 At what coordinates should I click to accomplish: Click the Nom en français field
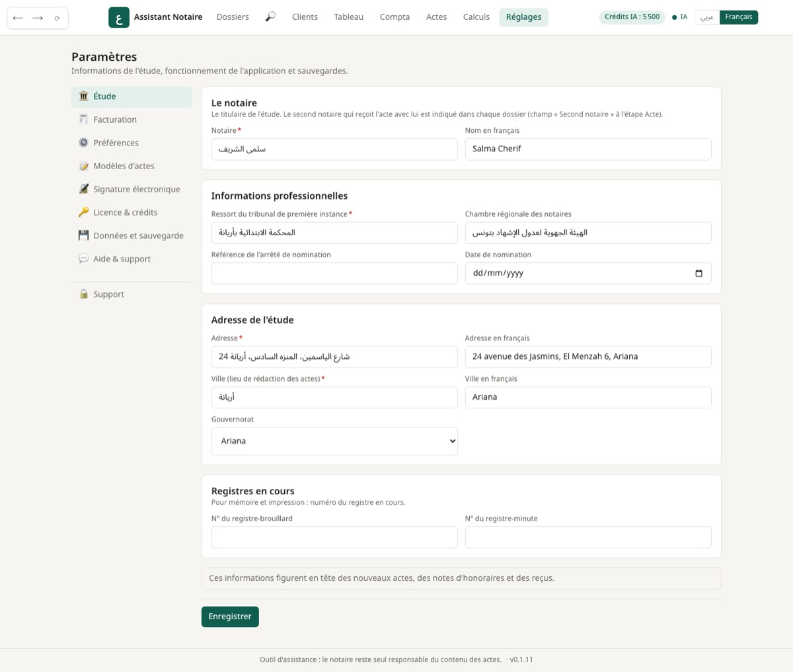click(588, 149)
